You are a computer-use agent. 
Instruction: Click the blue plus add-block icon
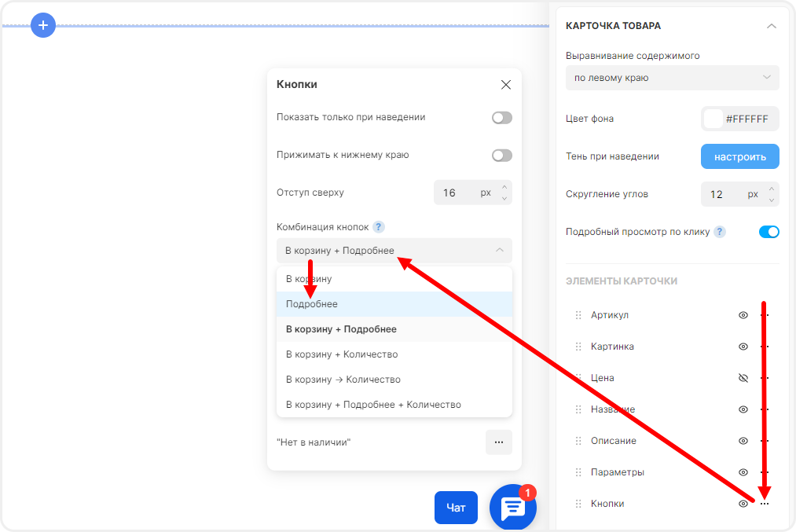pyautogui.click(x=43, y=26)
